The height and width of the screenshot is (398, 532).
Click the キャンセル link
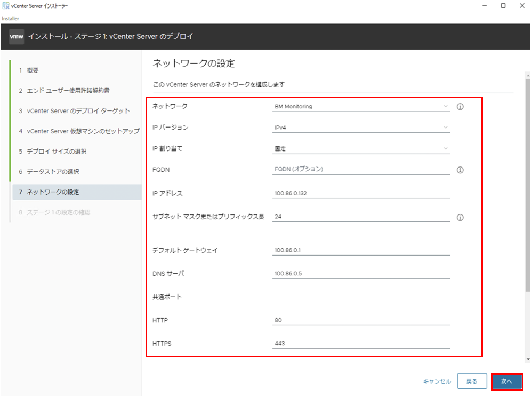437,381
